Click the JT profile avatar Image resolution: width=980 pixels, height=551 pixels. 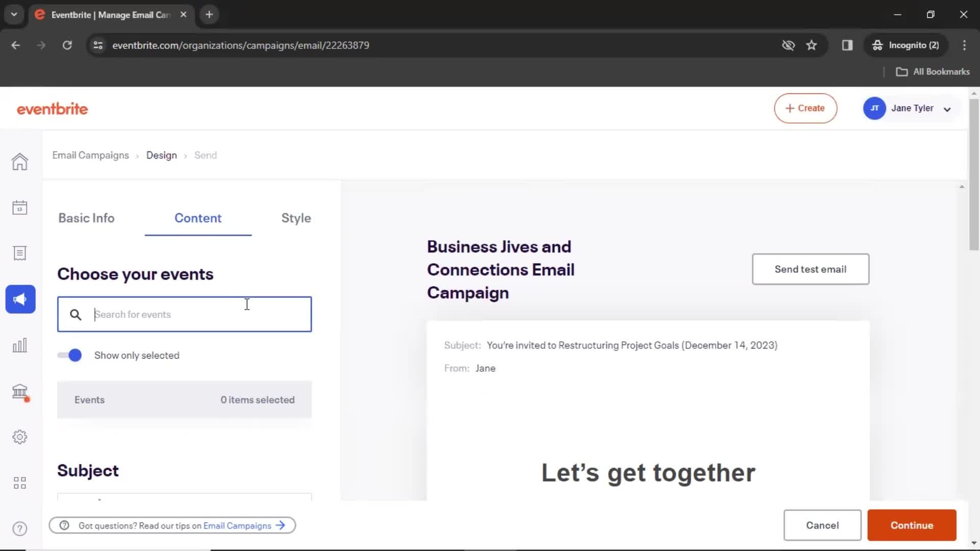click(x=874, y=108)
